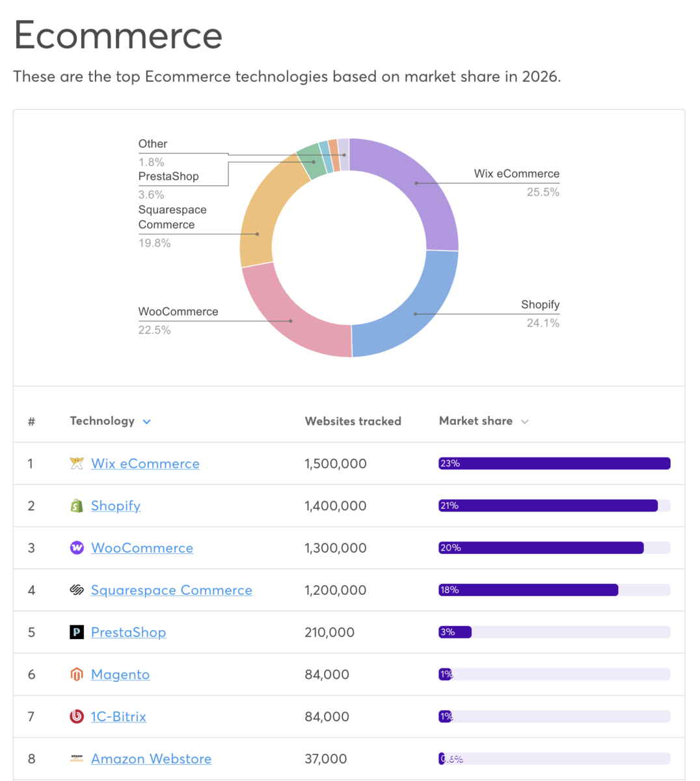Image resolution: width=700 pixels, height=781 pixels.
Task: Sort table by Technology column chevron
Action: [x=147, y=422]
